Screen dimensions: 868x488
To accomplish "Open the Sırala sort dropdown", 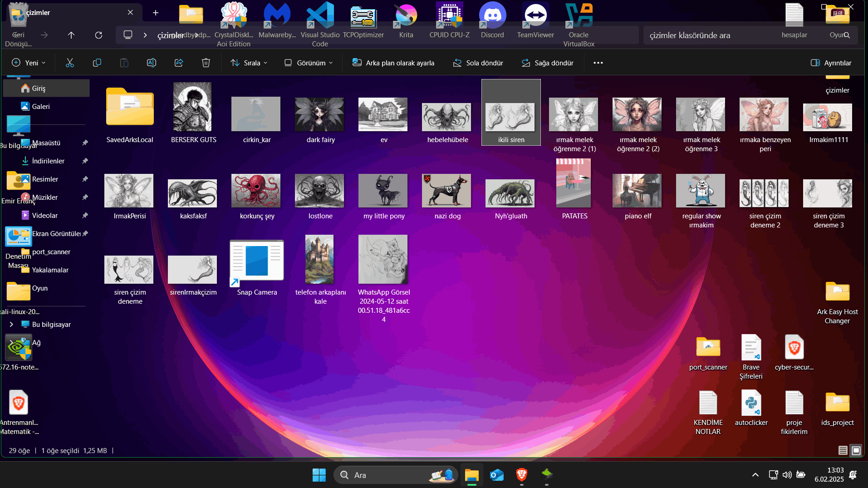I will (249, 63).
